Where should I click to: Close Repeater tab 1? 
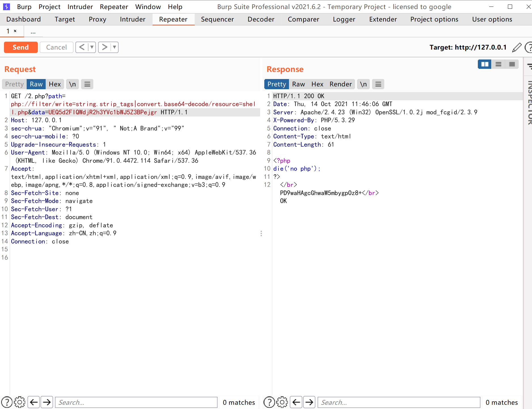(15, 31)
